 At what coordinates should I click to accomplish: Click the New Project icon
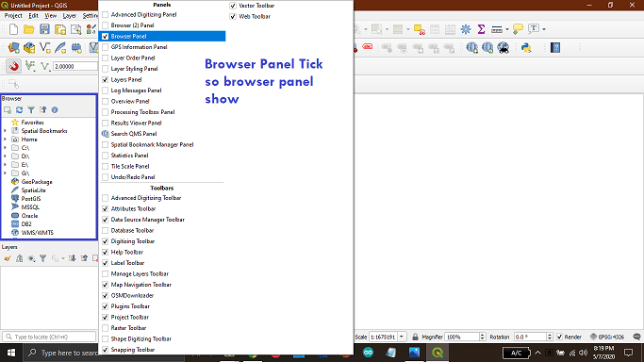point(13,29)
